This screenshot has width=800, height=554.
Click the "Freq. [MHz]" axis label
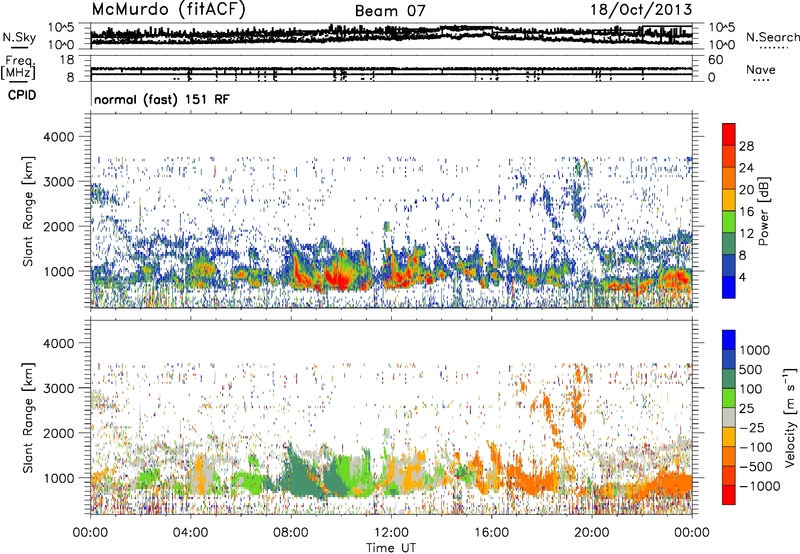tap(19, 68)
